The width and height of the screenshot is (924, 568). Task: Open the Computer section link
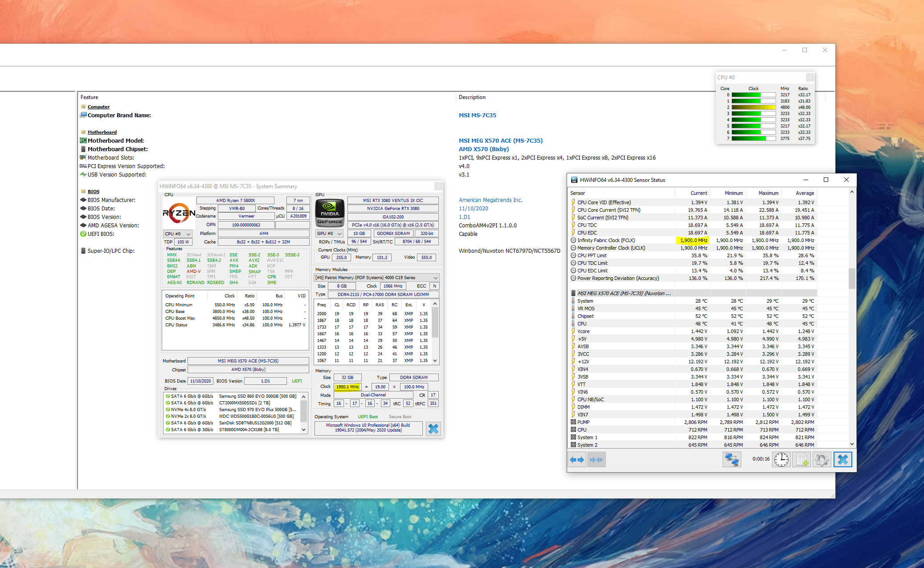[98, 107]
